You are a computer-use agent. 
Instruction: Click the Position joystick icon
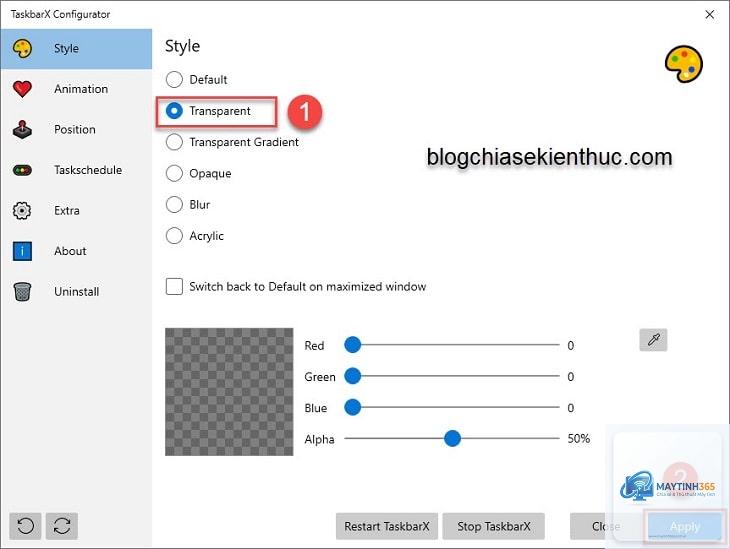tap(22, 129)
